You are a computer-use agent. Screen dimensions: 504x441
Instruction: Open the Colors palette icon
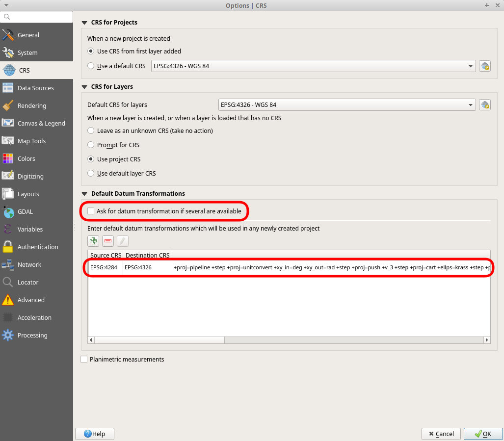(x=8, y=158)
